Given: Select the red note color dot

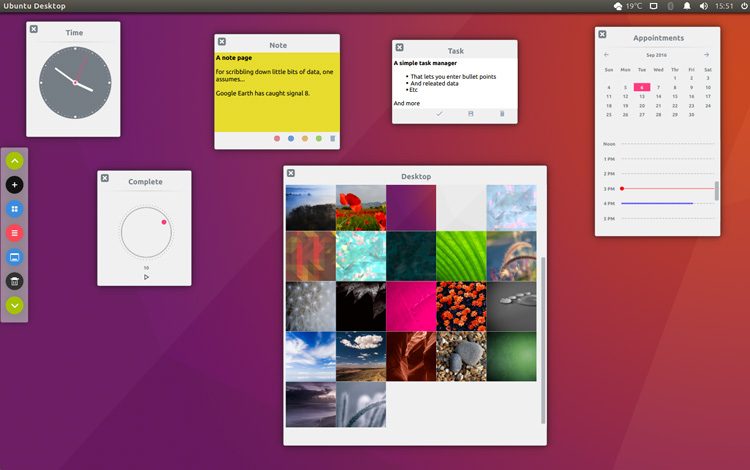Looking at the screenshot, I should point(277,138).
